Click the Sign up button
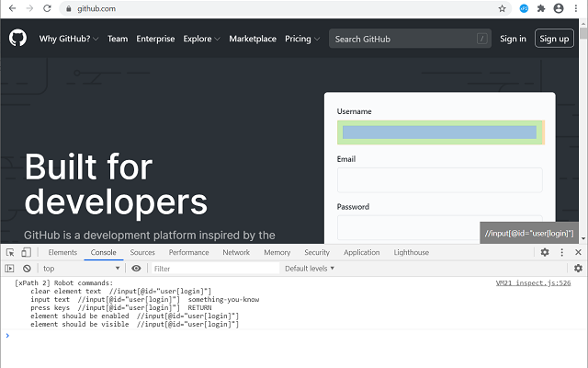The image size is (588, 368). 554,39
